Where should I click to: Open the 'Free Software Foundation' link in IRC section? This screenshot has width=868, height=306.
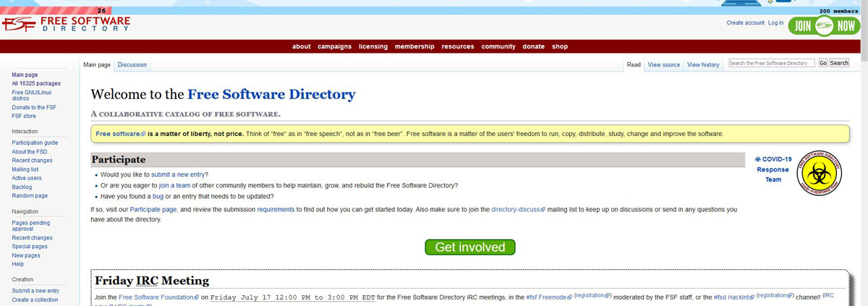[158, 297]
